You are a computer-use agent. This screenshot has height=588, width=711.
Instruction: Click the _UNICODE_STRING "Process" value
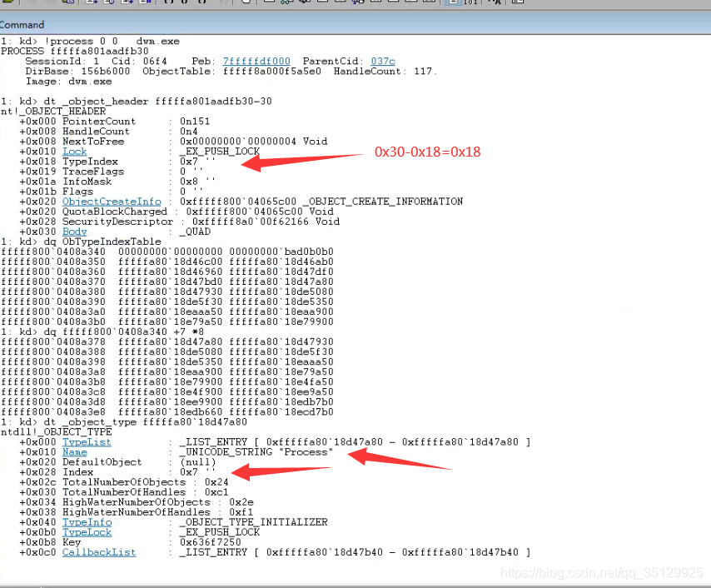[256, 452]
